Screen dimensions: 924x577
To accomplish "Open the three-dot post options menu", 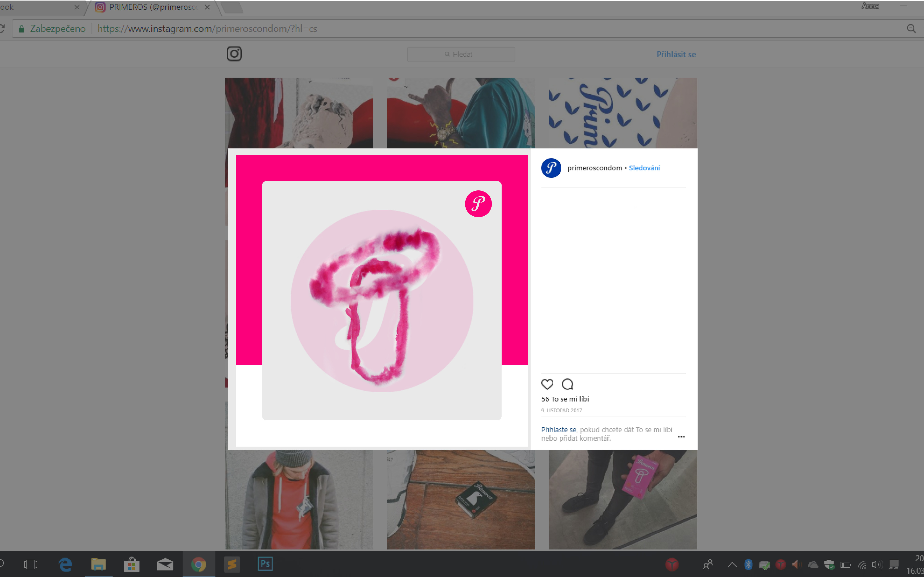I will click(681, 437).
